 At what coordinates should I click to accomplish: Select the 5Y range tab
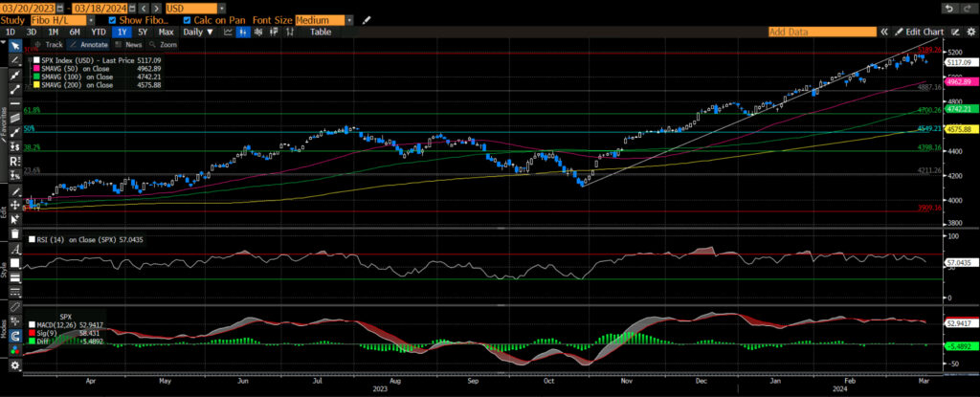[x=144, y=32]
